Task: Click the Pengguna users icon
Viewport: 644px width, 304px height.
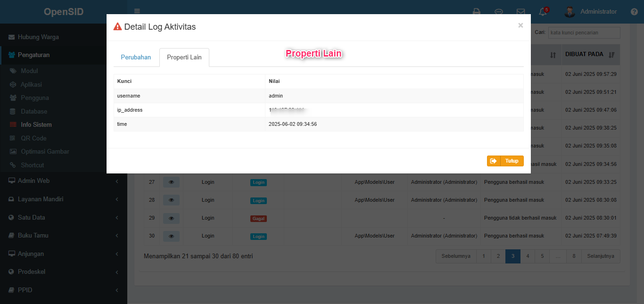Action: 13,98
